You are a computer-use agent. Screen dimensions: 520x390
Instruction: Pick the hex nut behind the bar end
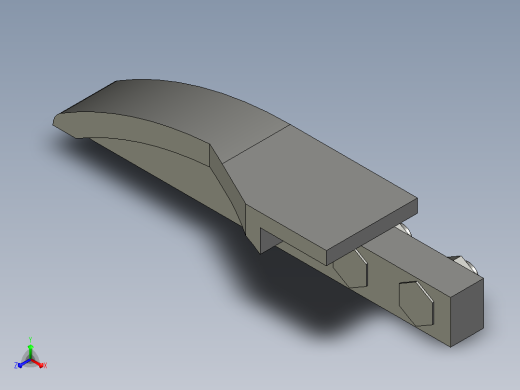coord(463,263)
